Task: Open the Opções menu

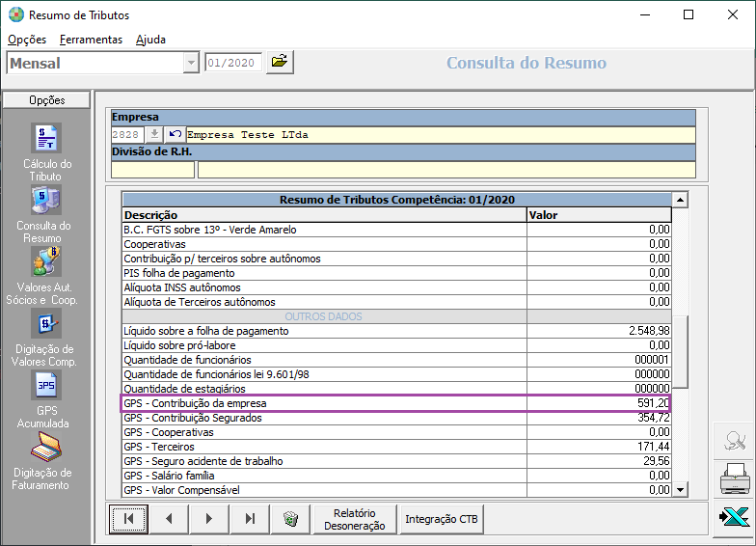Action: click(27, 40)
